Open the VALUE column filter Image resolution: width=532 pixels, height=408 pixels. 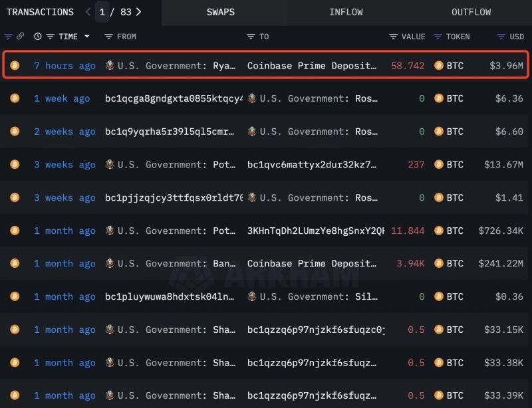393,37
